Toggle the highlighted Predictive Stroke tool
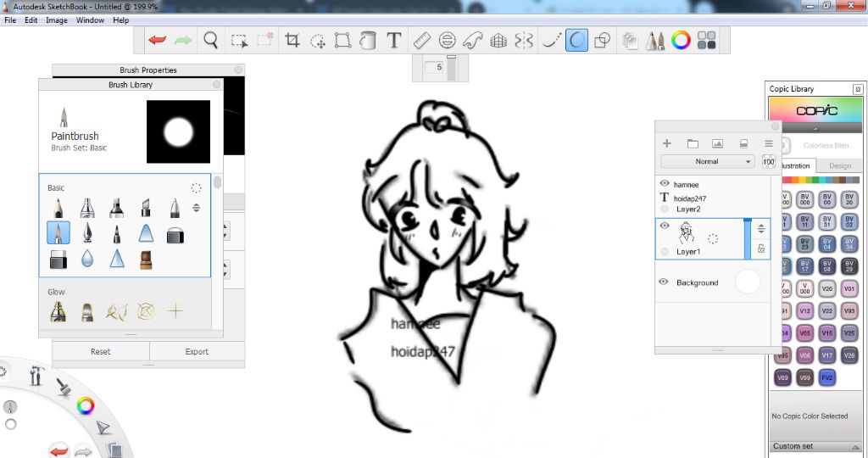Screen dimensions: 868x458 point(576,41)
